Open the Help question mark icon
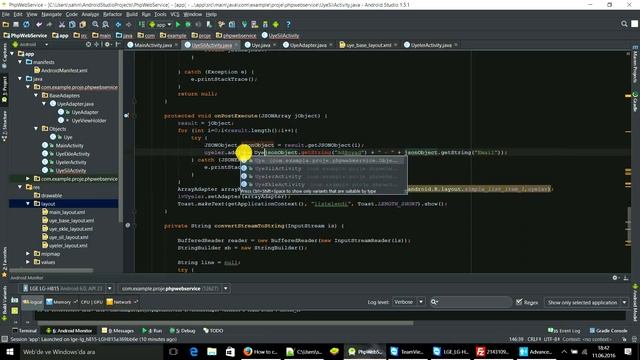The image size is (640, 360). (x=288, y=24)
